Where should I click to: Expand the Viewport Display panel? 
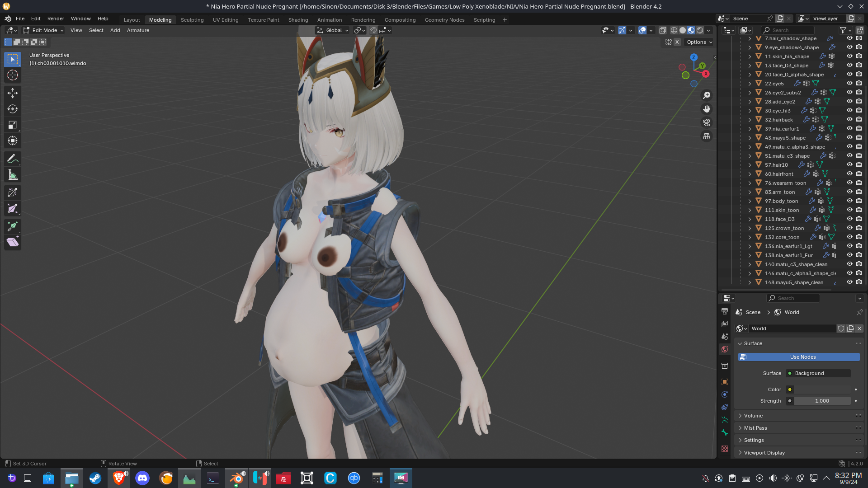pos(799,453)
